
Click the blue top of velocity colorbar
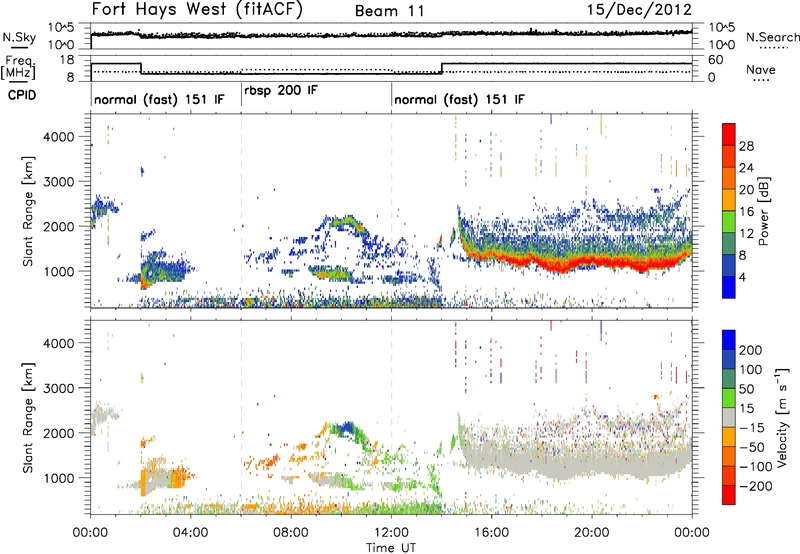pos(729,339)
